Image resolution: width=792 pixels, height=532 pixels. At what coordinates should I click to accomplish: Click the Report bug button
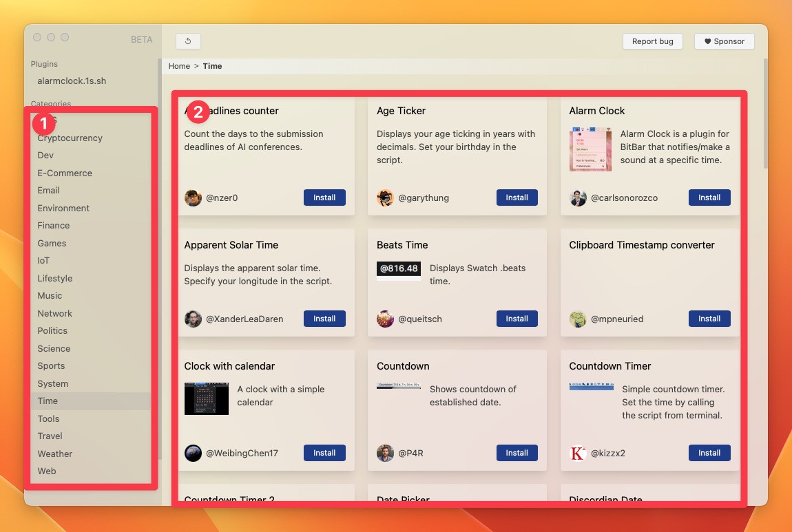click(652, 41)
